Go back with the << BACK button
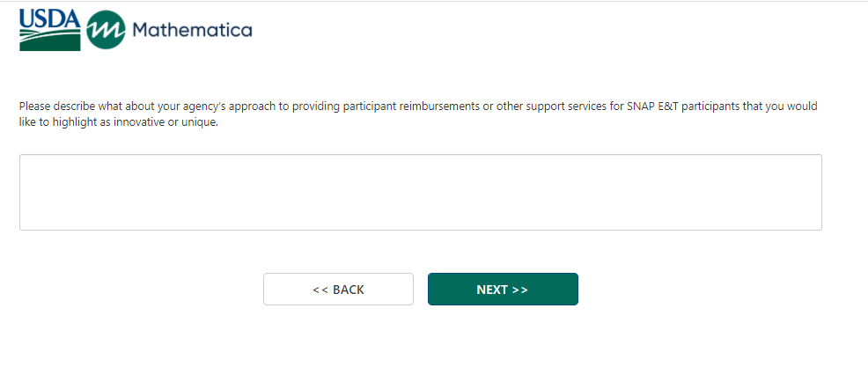868x367 pixels. click(x=338, y=290)
